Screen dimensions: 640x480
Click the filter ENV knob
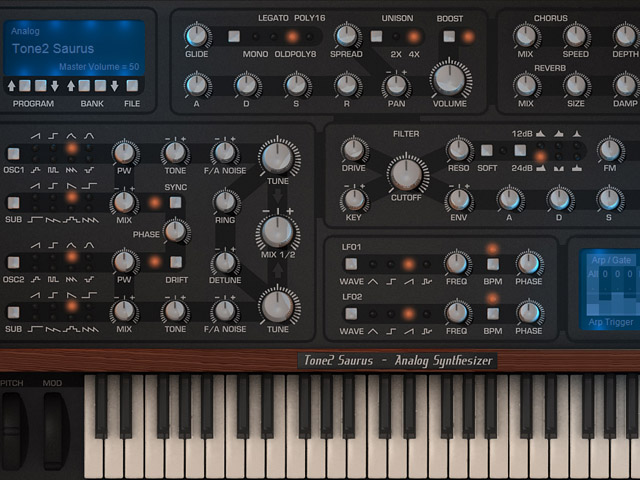(x=459, y=200)
